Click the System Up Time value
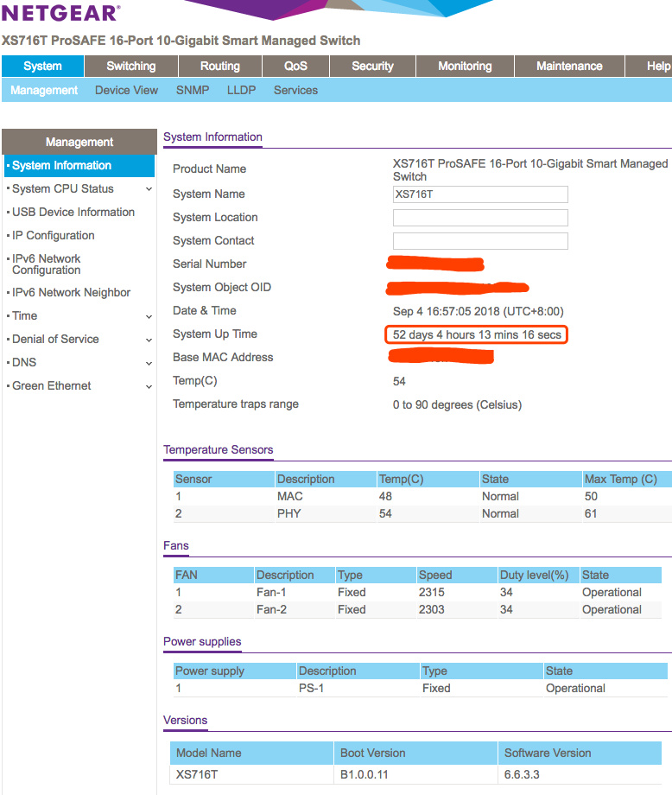The height and width of the screenshot is (795, 672). pos(477,334)
